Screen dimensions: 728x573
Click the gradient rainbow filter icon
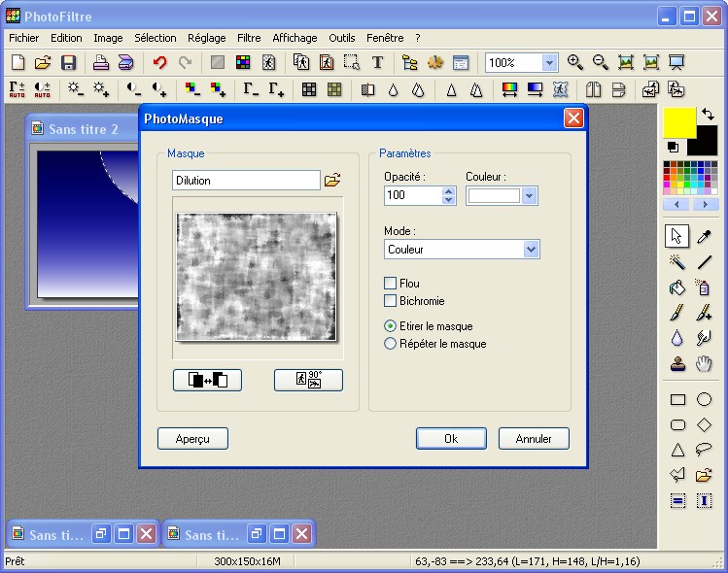click(509, 89)
